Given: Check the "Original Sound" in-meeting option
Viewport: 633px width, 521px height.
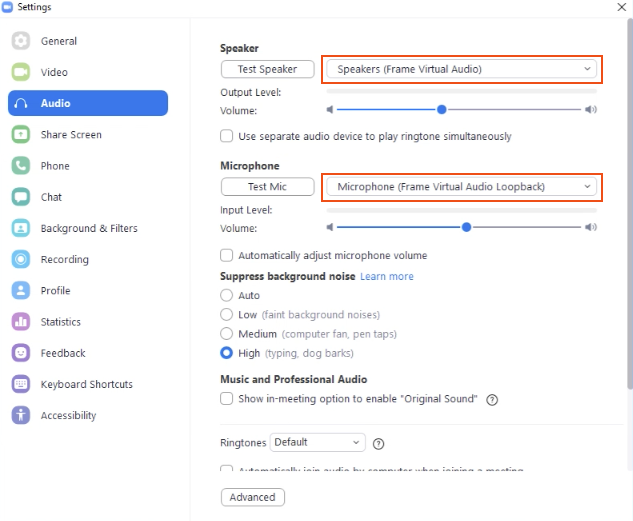Looking at the screenshot, I should click(x=227, y=399).
